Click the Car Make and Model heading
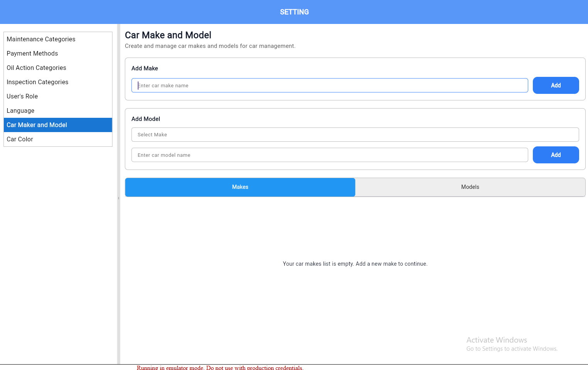588x370 pixels. tap(168, 35)
